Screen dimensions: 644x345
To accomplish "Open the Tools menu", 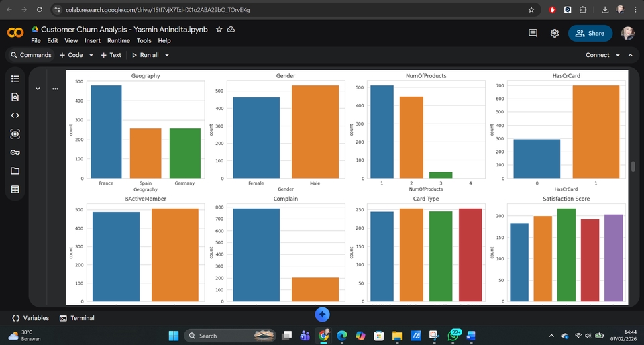I will 144,41.
